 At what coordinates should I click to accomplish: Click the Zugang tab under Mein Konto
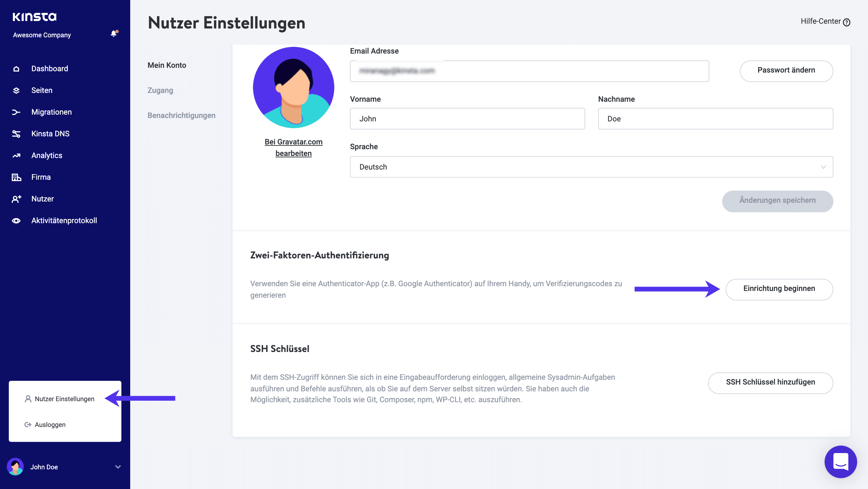[x=160, y=90]
